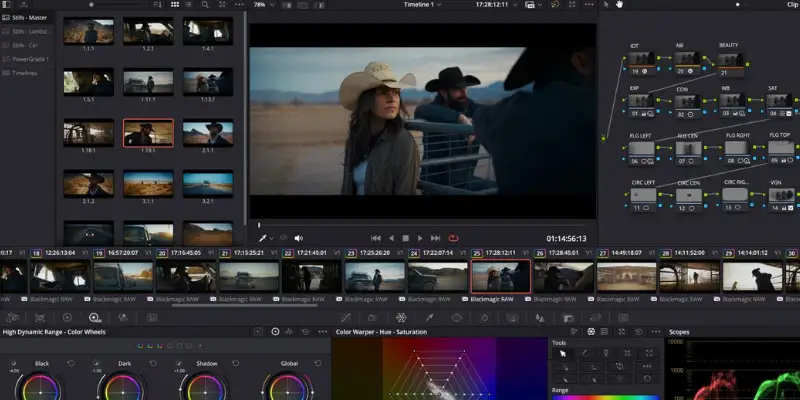Select the BEAUTY node 21
The height and width of the screenshot is (400, 800).
tap(730, 64)
